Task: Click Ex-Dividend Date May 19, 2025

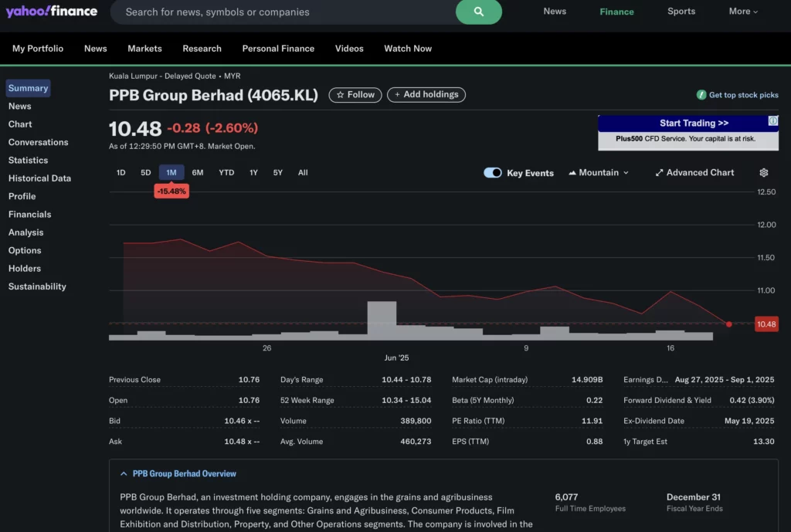Action: (x=749, y=421)
